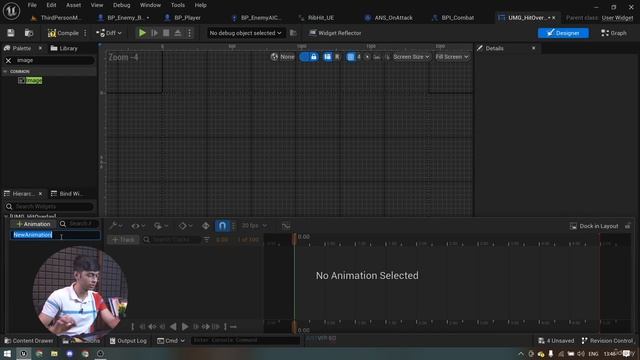Open the Diff dropdown
Image resolution: width=640 pixels, height=360 pixels.
(x=109, y=33)
